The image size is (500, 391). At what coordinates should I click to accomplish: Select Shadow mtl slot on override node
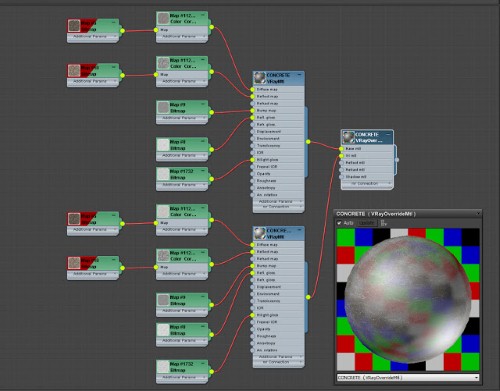(367, 177)
